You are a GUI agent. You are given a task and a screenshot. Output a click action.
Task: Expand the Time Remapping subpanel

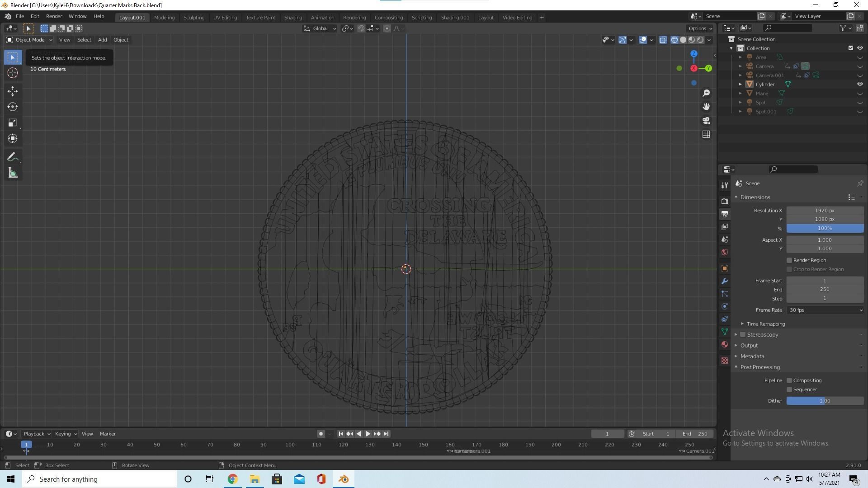coord(765,324)
